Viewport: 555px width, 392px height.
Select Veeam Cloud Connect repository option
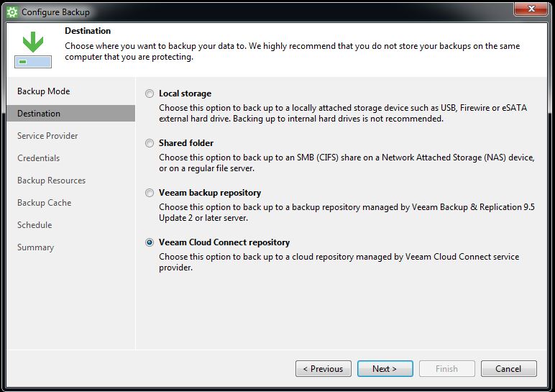pos(150,242)
